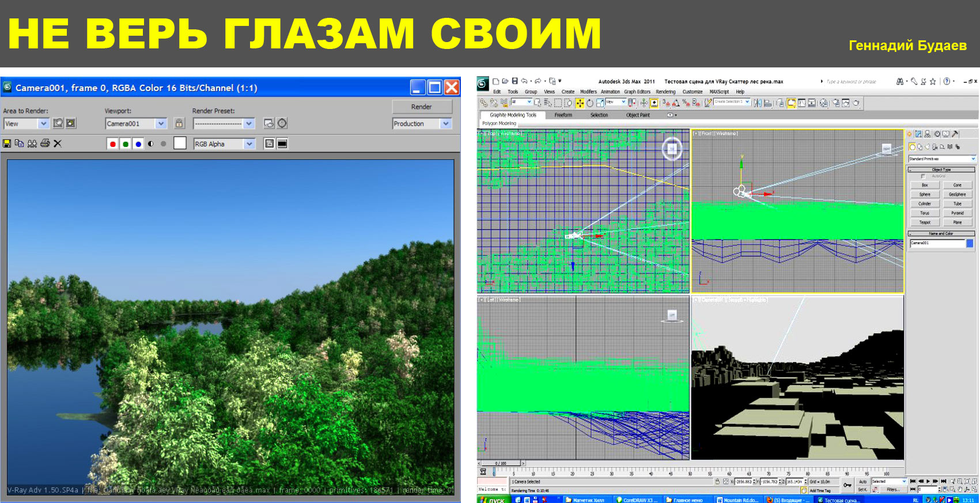Click the Render button

coord(422,107)
